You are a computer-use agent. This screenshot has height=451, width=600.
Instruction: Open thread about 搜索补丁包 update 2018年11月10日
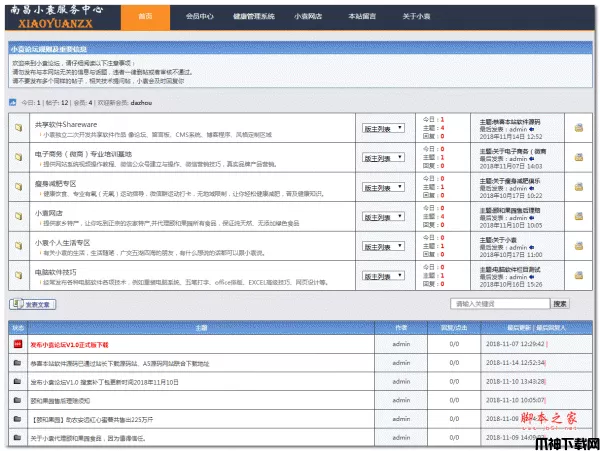(104, 382)
